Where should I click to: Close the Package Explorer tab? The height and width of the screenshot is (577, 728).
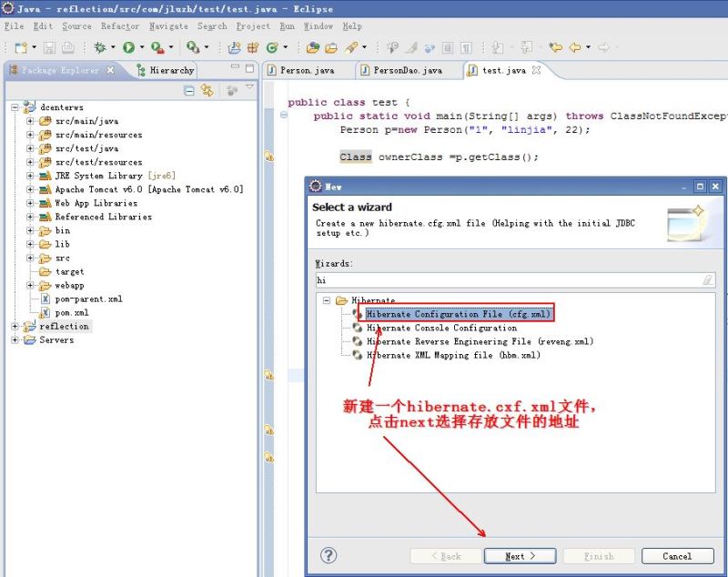(110, 70)
